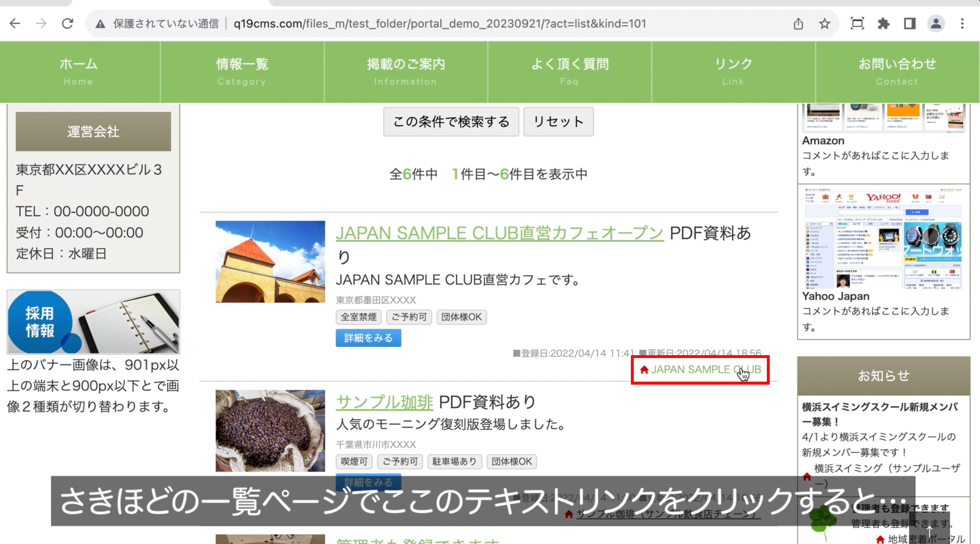Click the 全室禁煙 tag
The image size is (980, 544).
[x=358, y=317]
